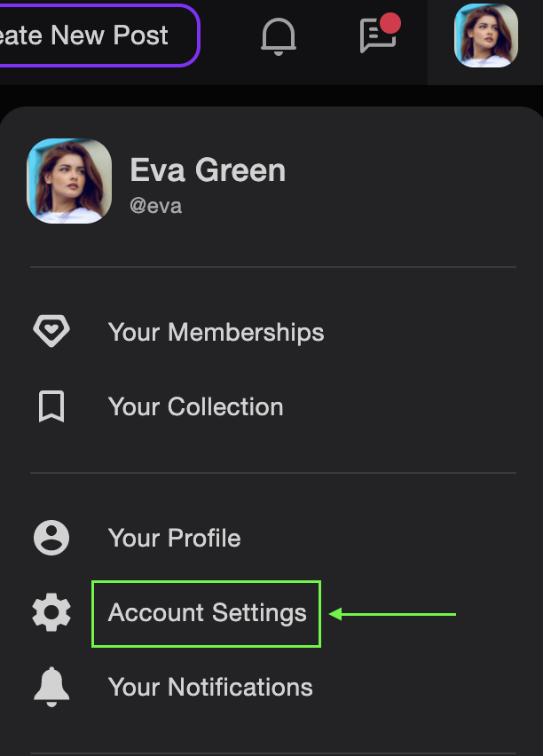Click the Eva Green display name
Image resolution: width=543 pixels, height=756 pixels.
208,170
